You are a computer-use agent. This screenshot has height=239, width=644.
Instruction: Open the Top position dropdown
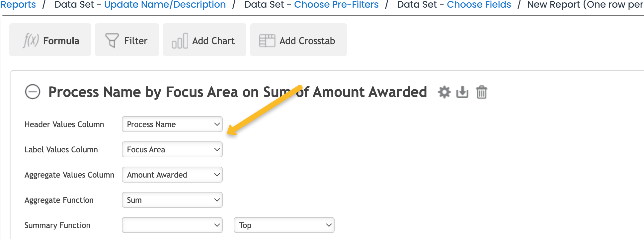284,225
